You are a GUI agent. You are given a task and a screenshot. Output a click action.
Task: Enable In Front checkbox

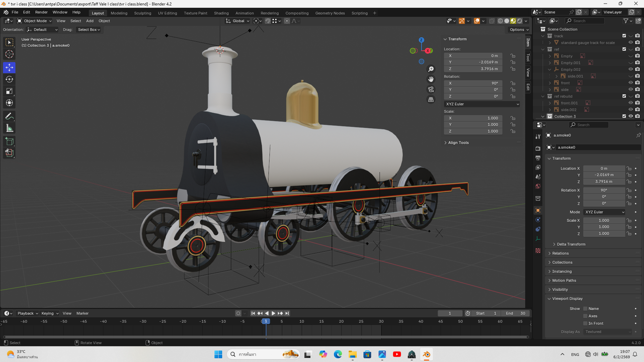(585, 323)
